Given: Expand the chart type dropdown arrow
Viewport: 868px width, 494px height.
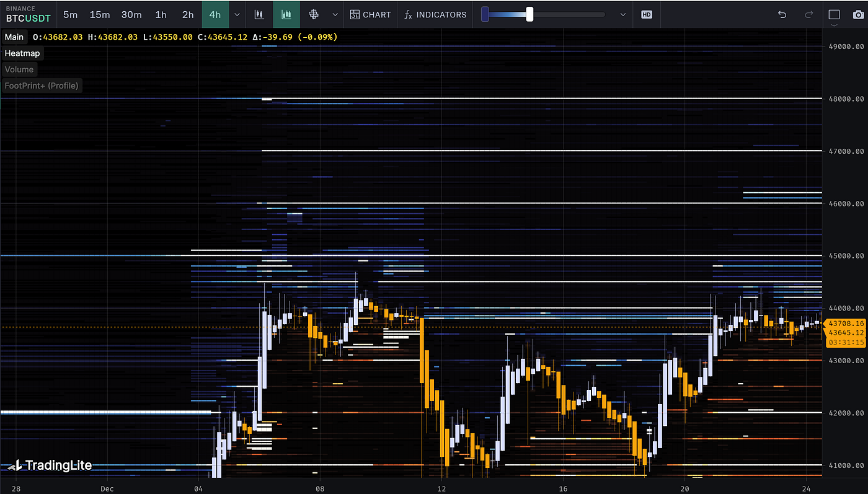Looking at the screenshot, I should (335, 14).
